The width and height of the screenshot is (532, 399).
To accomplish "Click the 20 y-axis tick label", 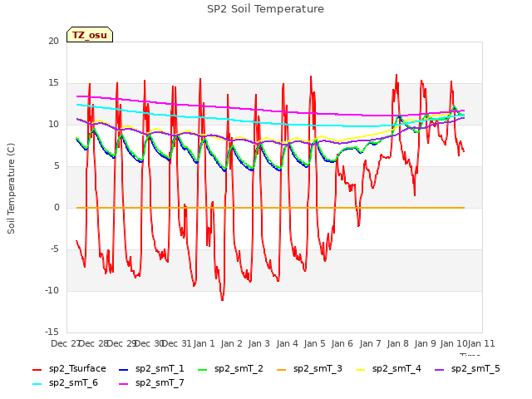I will click(53, 41).
